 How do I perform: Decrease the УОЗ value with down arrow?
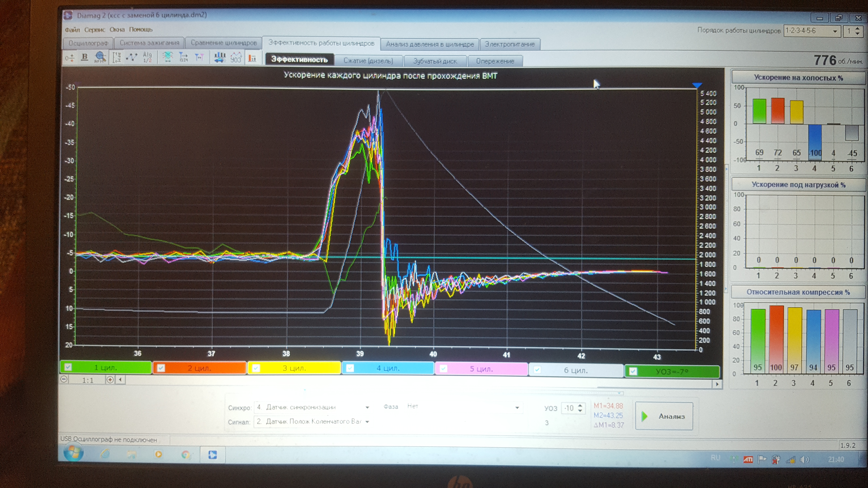point(580,411)
